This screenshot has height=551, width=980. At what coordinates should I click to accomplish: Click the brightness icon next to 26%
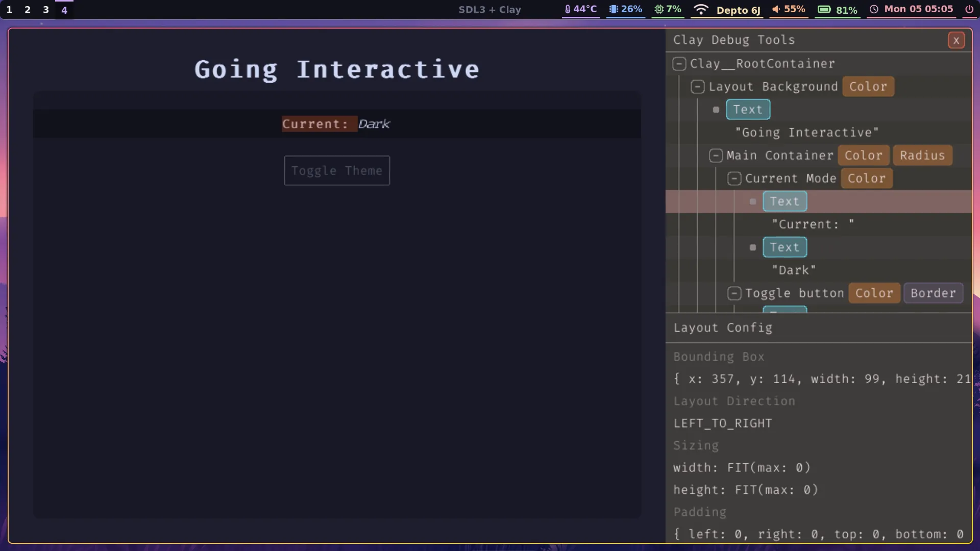[x=612, y=9]
